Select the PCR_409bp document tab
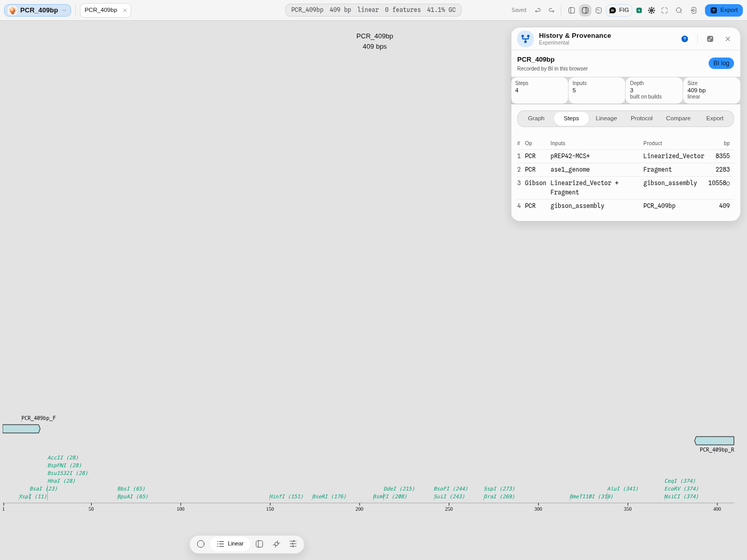Viewport: 747px width, 560px height. click(x=101, y=10)
